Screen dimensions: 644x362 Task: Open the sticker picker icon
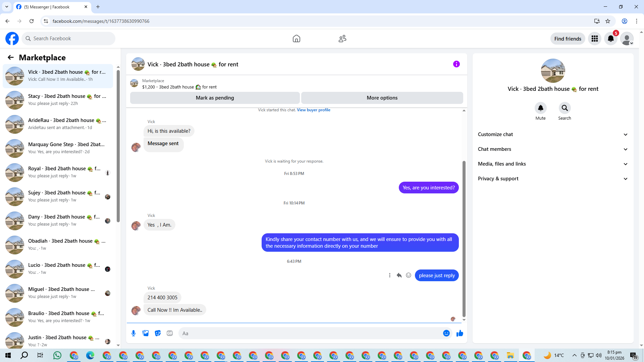pos(158,333)
